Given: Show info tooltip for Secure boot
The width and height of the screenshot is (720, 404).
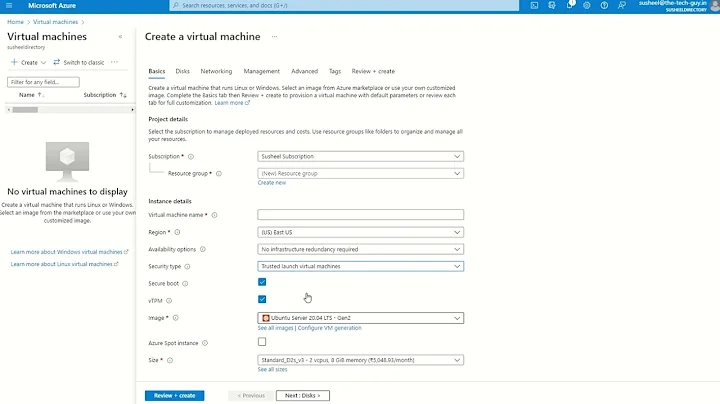Looking at the screenshot, I should 185,284.
